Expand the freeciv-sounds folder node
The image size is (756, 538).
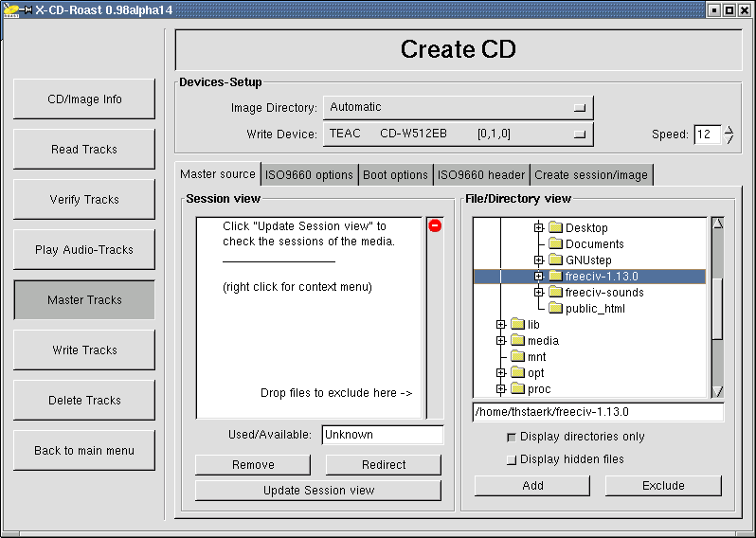539,292
